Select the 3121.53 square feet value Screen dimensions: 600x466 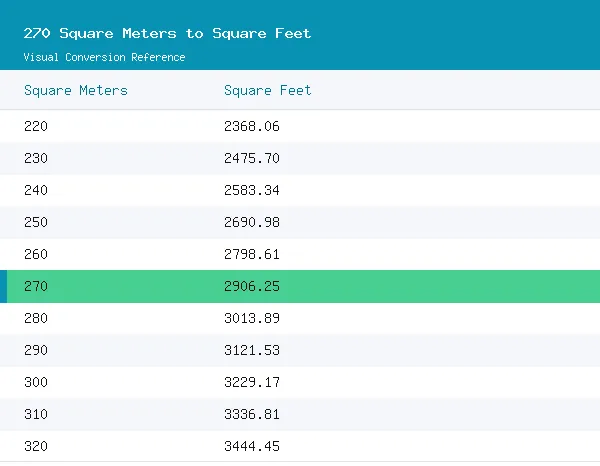252,350
